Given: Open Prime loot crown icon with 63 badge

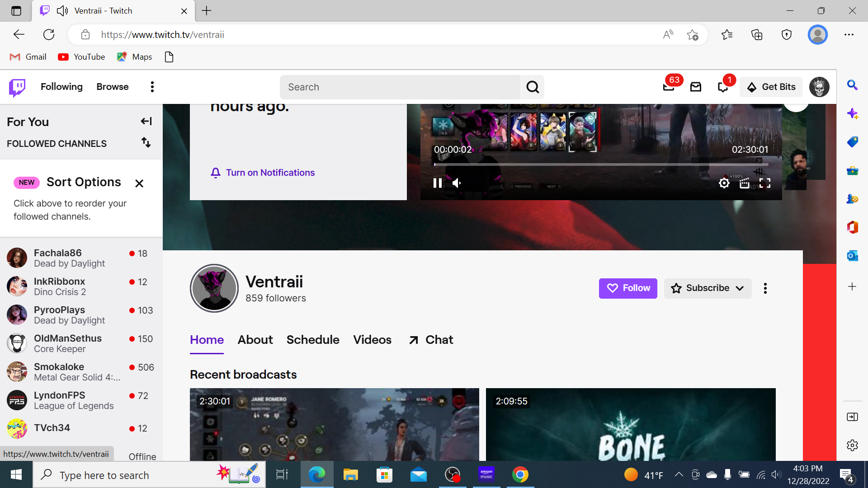Looking at the screenshot, I should [x=669, y=87].
